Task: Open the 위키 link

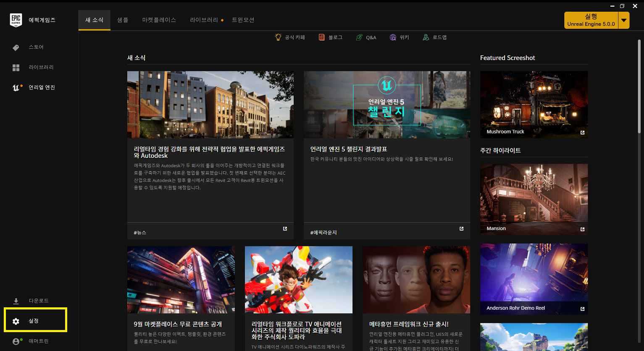Action: [x=404, y=37]
